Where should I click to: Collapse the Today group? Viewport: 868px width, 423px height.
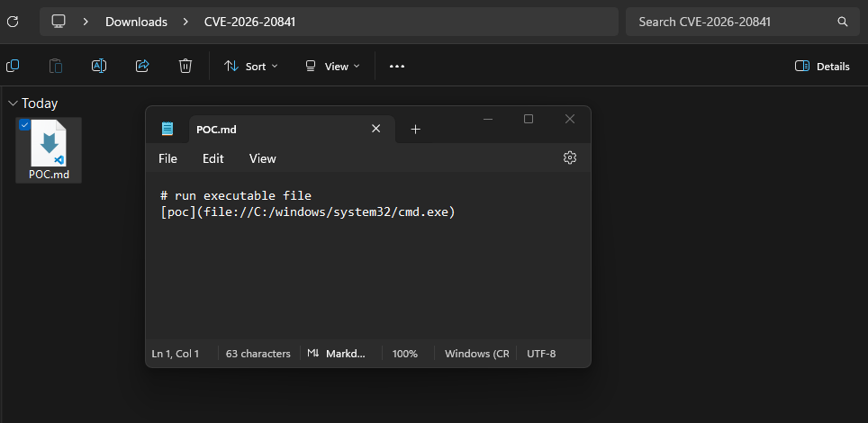click(x=13, y=103)
